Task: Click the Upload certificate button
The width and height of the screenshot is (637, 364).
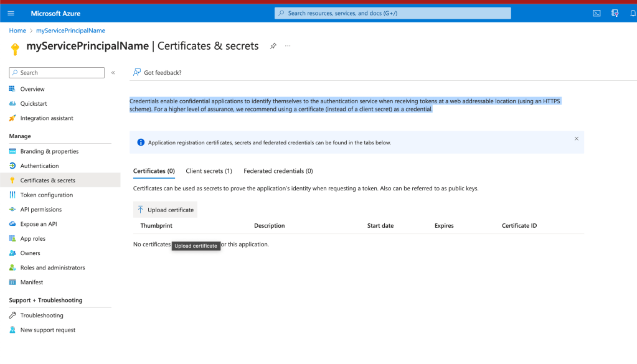Action: pyautogui.click(x=166, y=210)
